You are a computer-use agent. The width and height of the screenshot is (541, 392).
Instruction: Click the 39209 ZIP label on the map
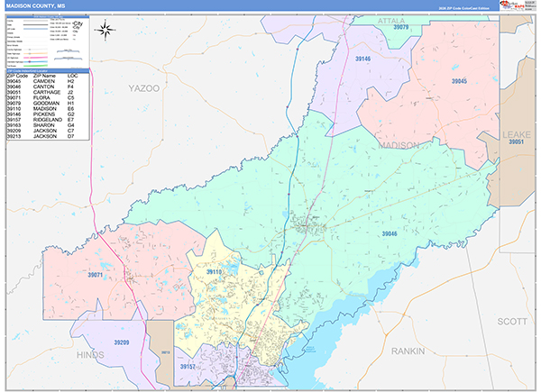[122, 342]
